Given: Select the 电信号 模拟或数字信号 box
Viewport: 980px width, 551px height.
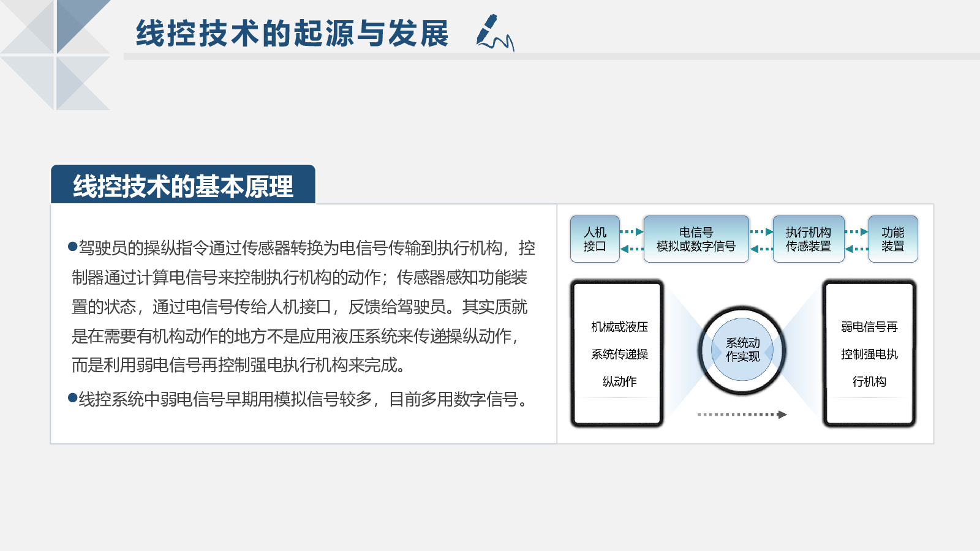Looking at the screenshot, I should pos(696,239).
